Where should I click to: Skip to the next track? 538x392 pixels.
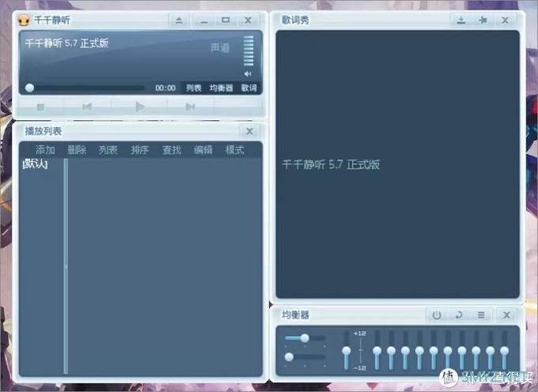tap(191, 107)
